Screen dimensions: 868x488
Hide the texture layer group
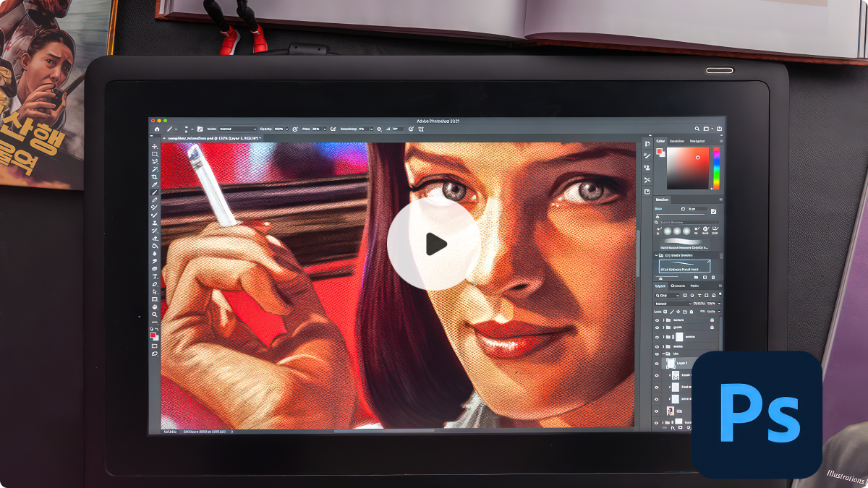[657, 320]
